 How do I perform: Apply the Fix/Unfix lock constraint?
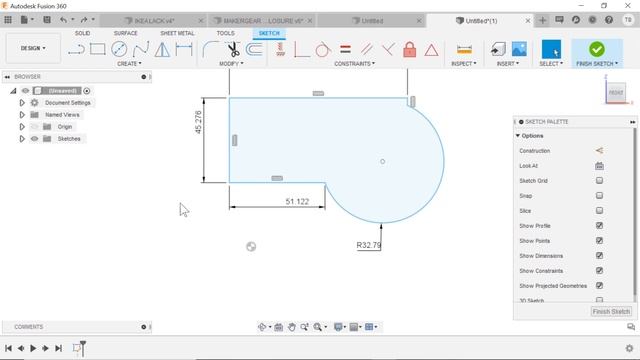click(x=409, y=49)
